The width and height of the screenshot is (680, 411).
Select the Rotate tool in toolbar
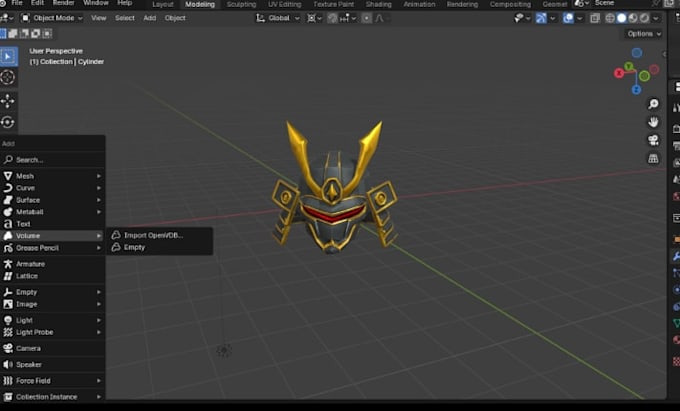[x=8, y=122]
